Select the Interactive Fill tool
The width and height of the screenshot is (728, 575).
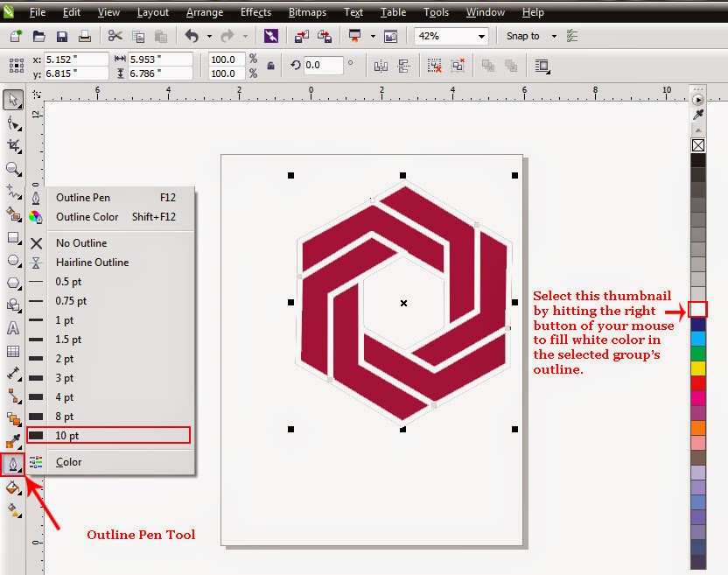(11, 508)
